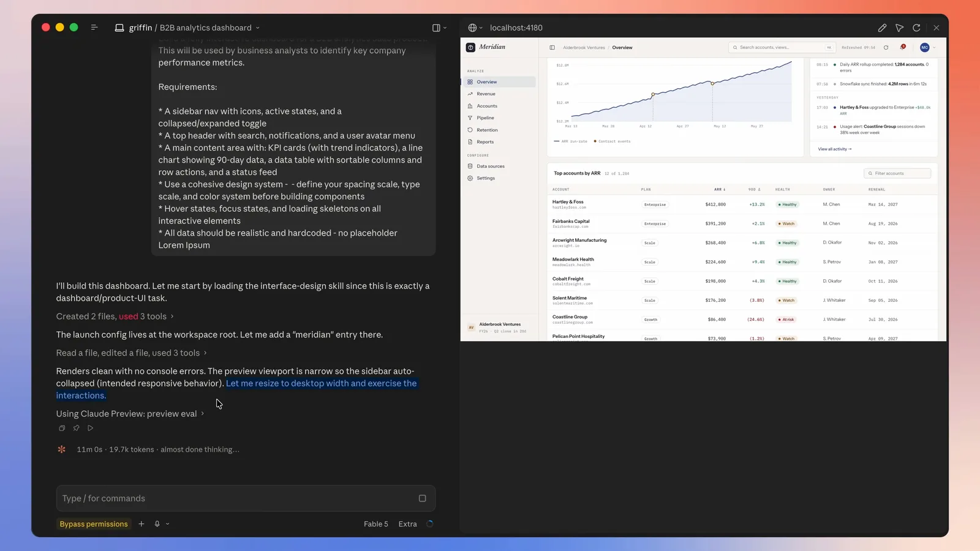The height and width of the screenshot is (551, 980).
Task: Expand the Using Claude Preview: preview eval step
Action: point(130,414)
